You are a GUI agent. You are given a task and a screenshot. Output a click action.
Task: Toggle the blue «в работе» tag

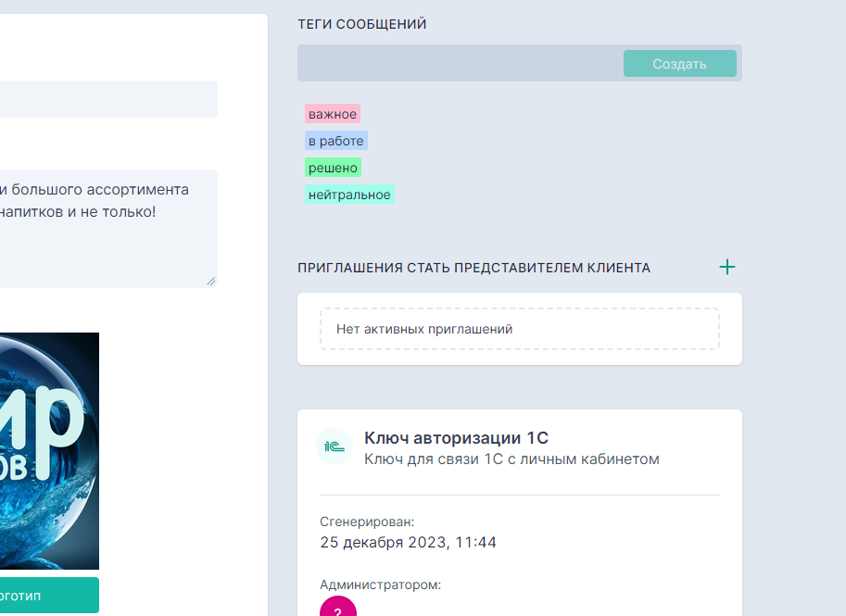[x=335, y=140]
